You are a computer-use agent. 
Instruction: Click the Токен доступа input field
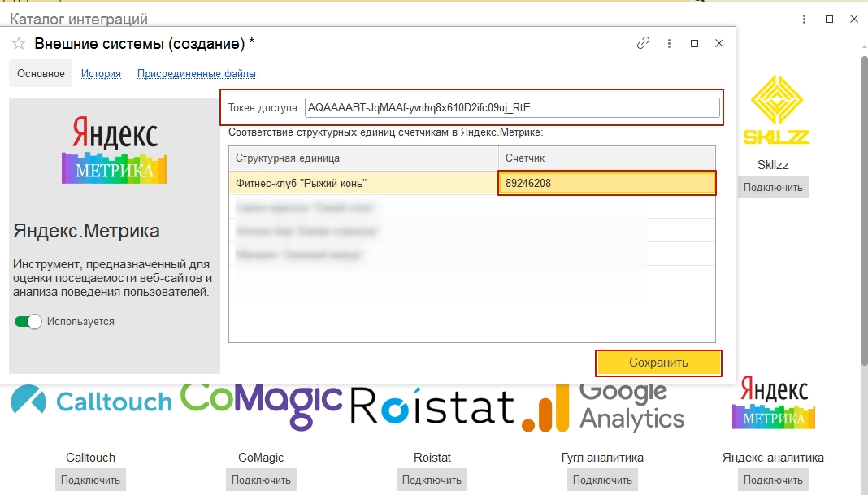(x=512, y=107)
